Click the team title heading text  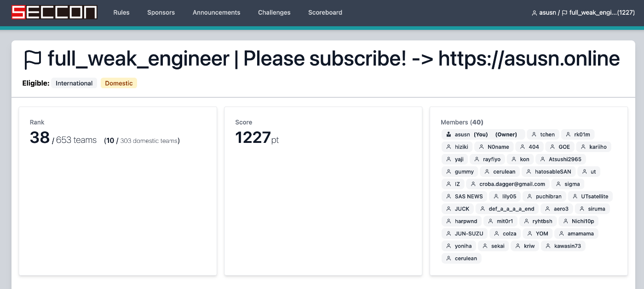click(333, 59)
